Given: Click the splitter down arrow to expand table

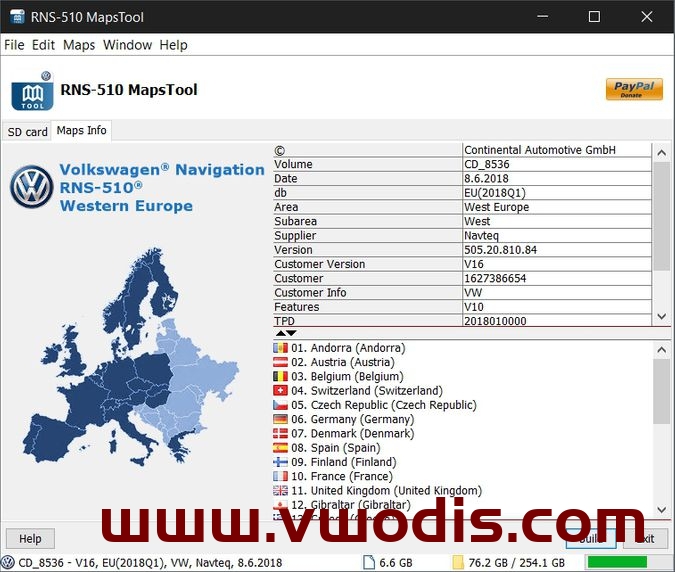Looking at the screenshot, I should pos(291,333).
